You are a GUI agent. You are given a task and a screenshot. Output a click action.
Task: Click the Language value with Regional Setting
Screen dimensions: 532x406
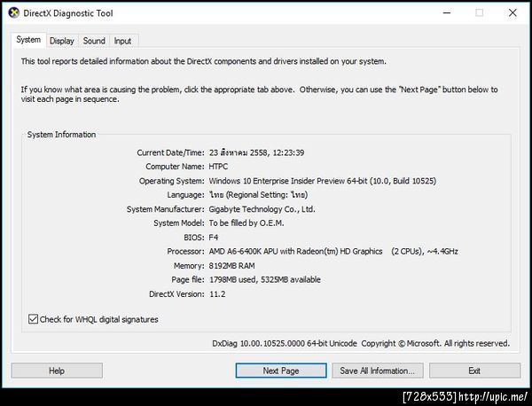click(258, 195)
